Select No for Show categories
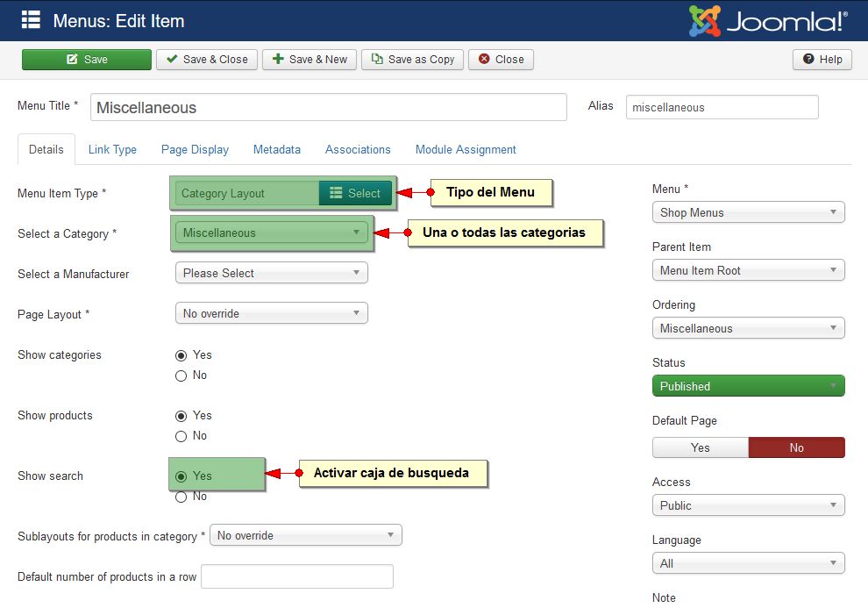 click(181, 376)
